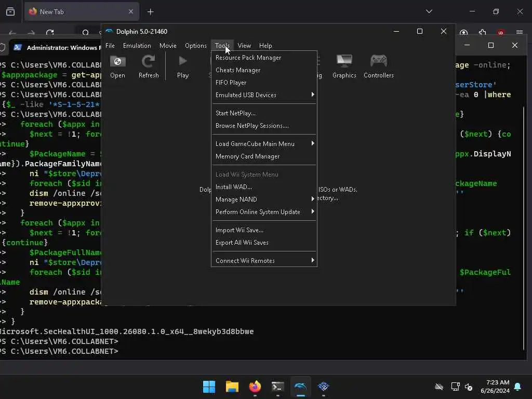Select the New Tab browser tab
Viewport: 532px width, 399px height.
(x=82, y=12)
